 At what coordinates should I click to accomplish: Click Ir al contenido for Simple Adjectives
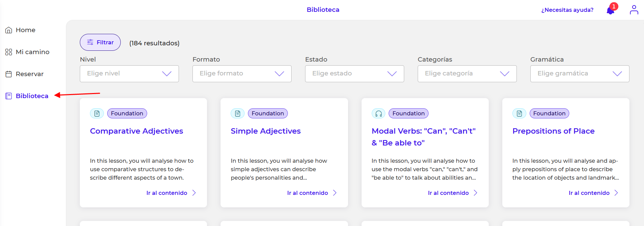tap(307, 193)
